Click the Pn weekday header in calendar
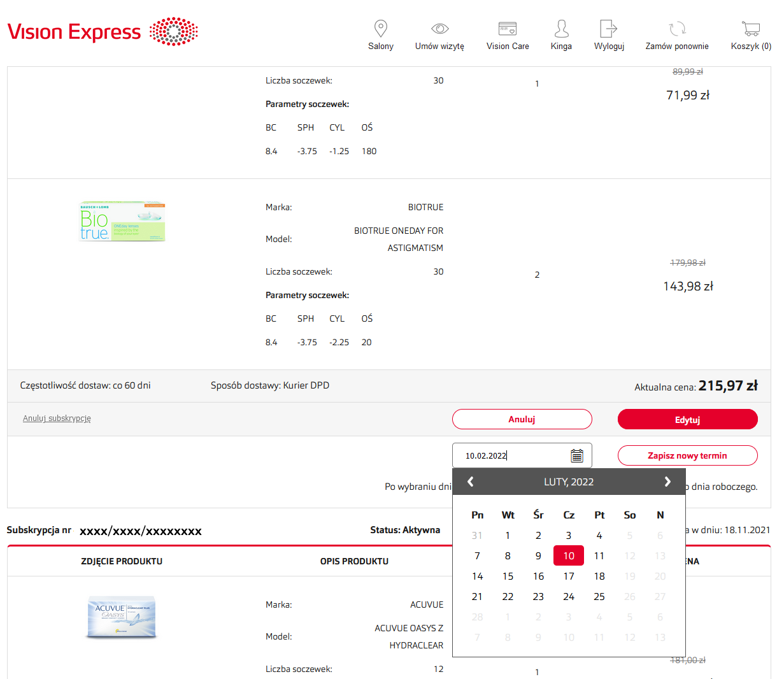This screenshot has width=784, height=679. [x=477, y=515]
